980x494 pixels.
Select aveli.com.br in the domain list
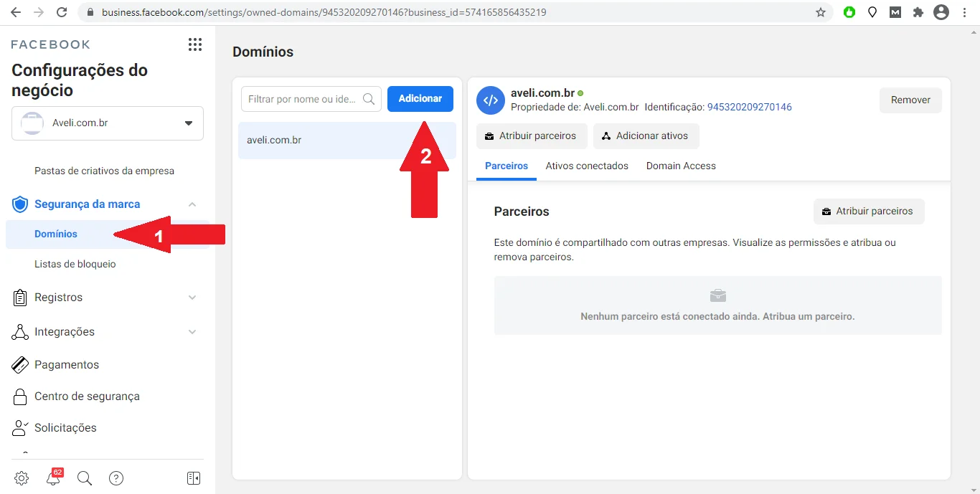347,141
